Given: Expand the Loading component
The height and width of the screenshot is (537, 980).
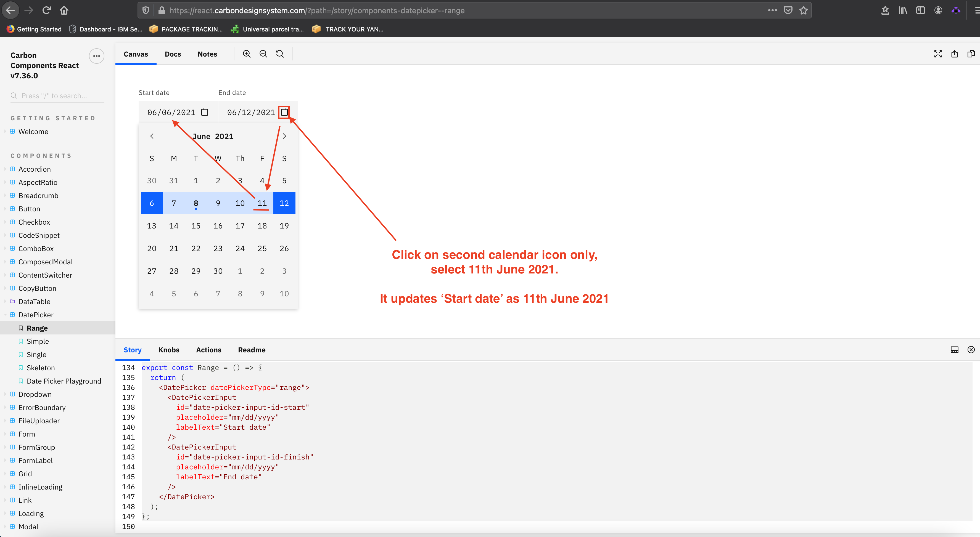Looking at the screenshot, I should point(31,514).
